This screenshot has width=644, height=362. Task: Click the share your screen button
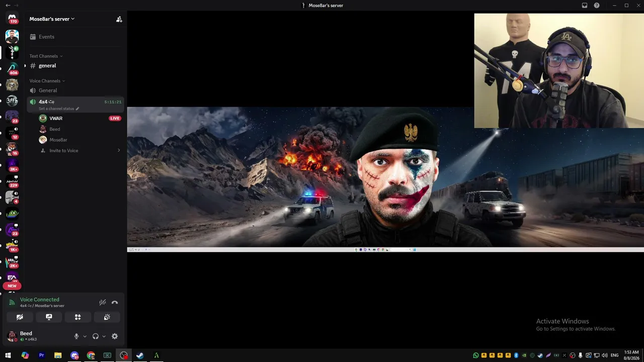point(49,317)
